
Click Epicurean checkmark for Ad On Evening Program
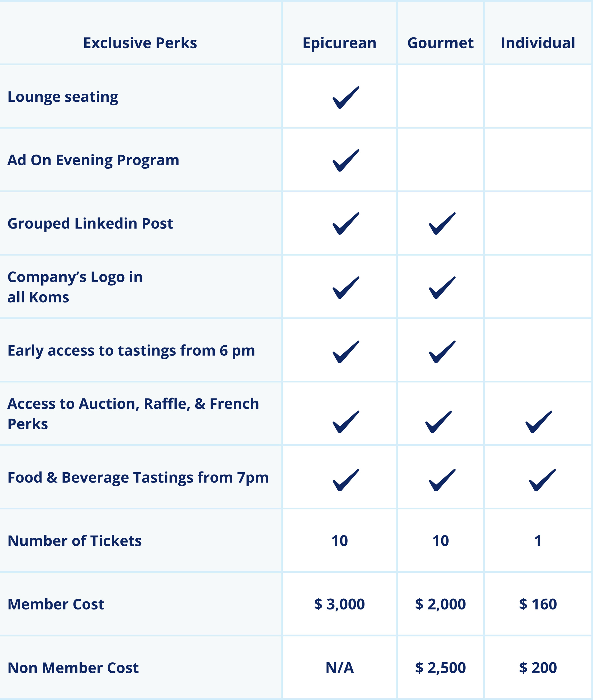click(346, 160)
